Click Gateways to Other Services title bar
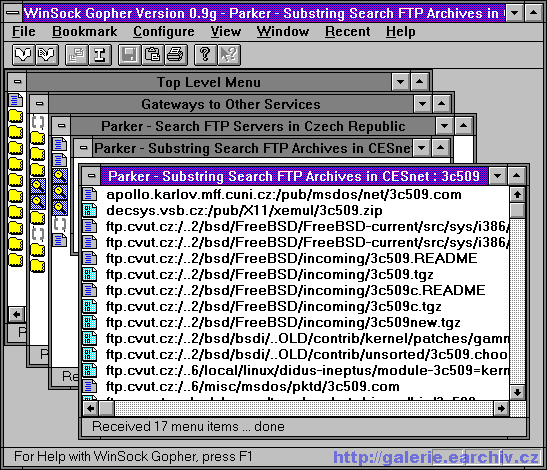The image size is (547, 470). coord(231,104)
